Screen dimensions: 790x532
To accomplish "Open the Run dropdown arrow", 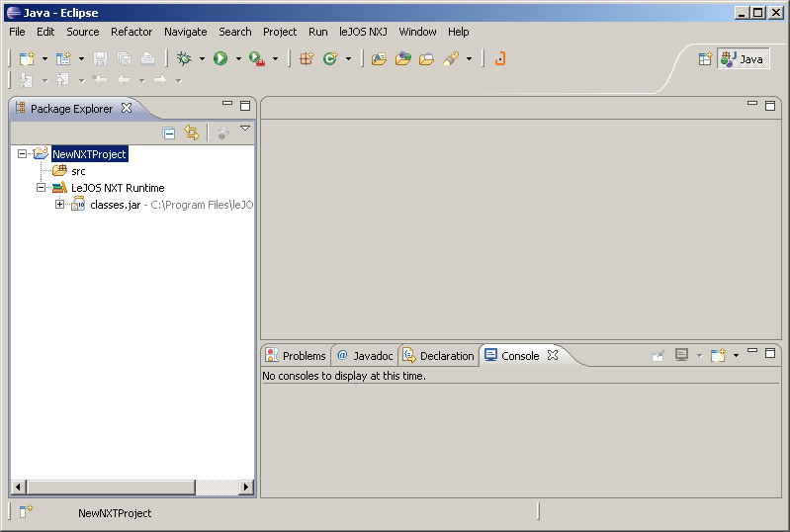I will coord(238,59).
